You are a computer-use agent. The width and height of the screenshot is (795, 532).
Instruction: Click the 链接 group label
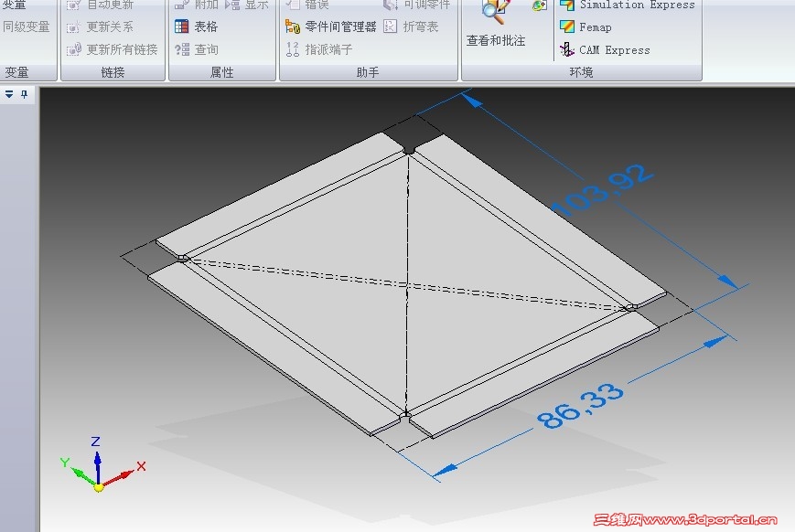point(113,72)
